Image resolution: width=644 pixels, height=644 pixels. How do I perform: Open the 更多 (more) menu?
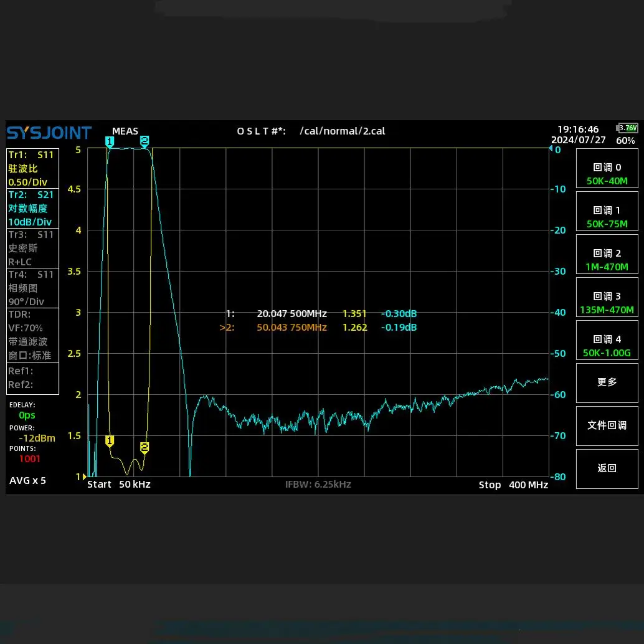tap(607, 383)
